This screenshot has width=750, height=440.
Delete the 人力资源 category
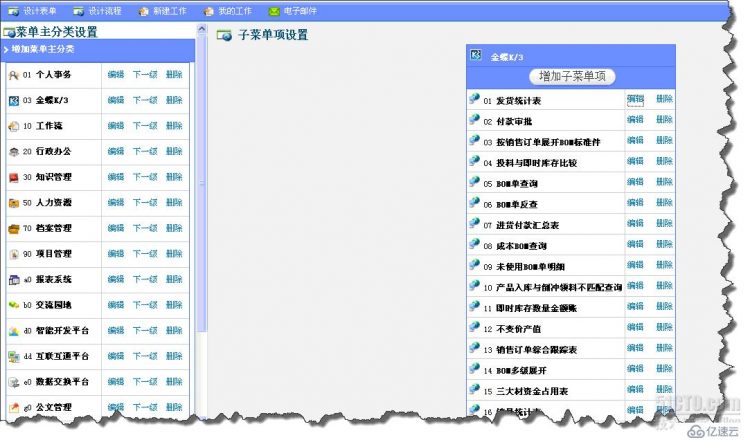(174, 202)
